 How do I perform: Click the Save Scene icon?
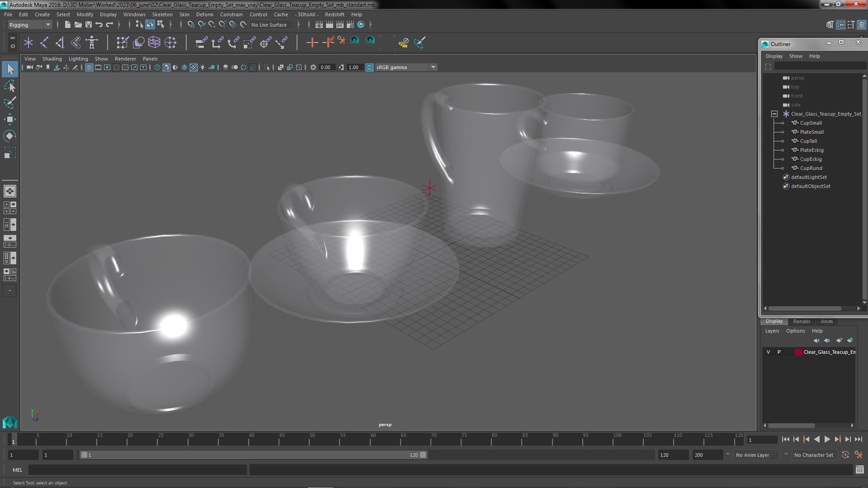pyautogui.click(x=89, y=25)
